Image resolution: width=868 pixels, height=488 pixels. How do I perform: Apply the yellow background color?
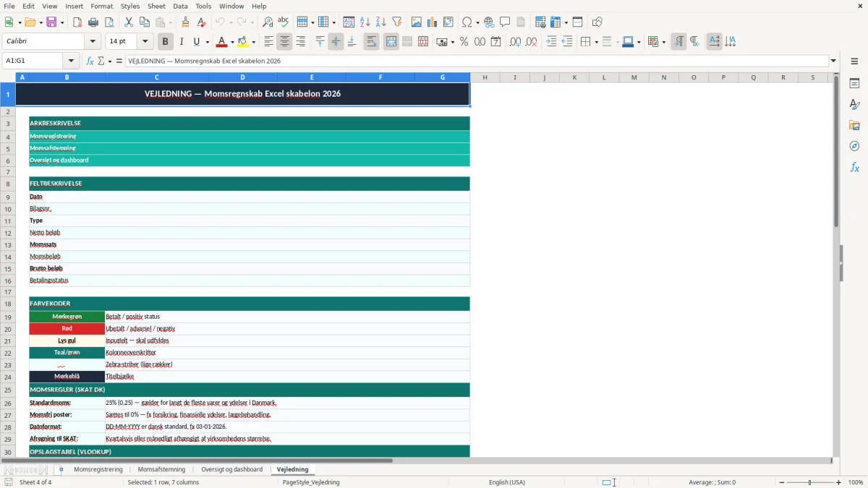pyautogui.click(x=243, y=42)
